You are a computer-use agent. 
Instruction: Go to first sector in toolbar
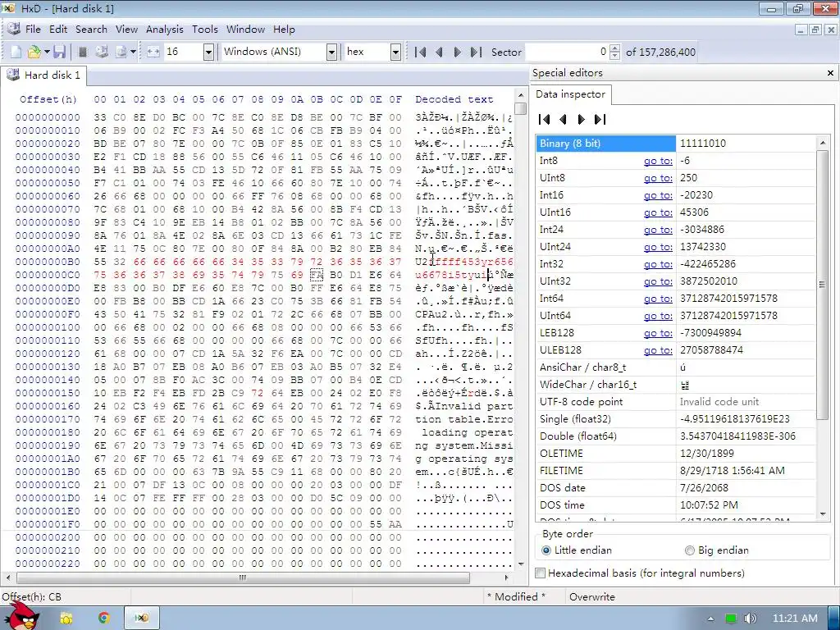(x=421, y=52)
